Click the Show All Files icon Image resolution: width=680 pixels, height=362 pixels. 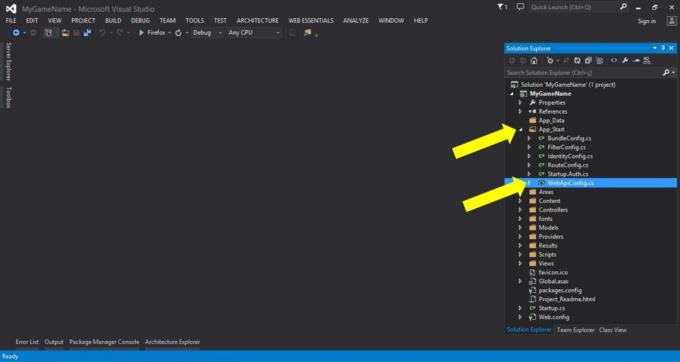(x=599, y=61)
